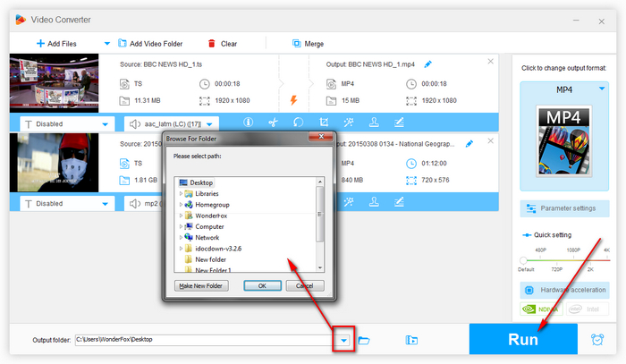Open subtitle edit icon in BBC NEWS row
The image size is (626, 364).
click(x=399, y=123)
